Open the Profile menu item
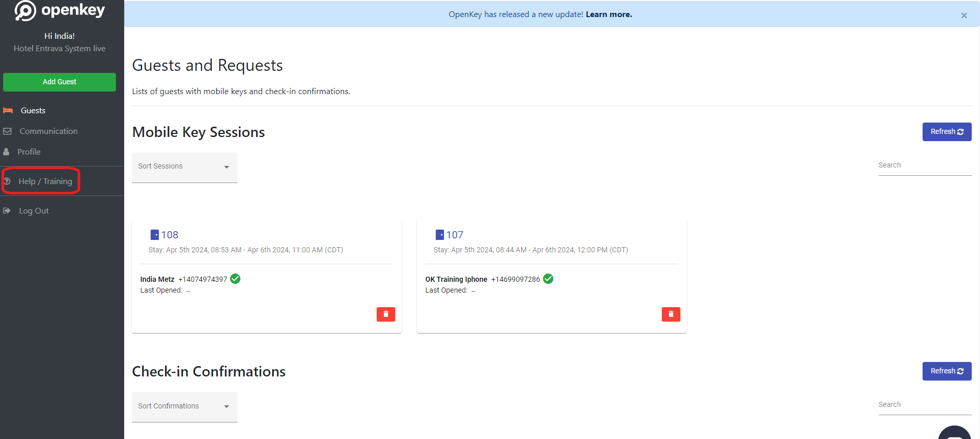 29,152
